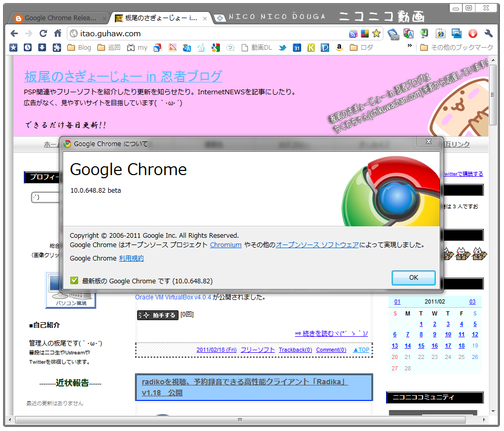Go to previous month 01 in calendar
Viewport: 504px width, 431px height.
point(397,301)
